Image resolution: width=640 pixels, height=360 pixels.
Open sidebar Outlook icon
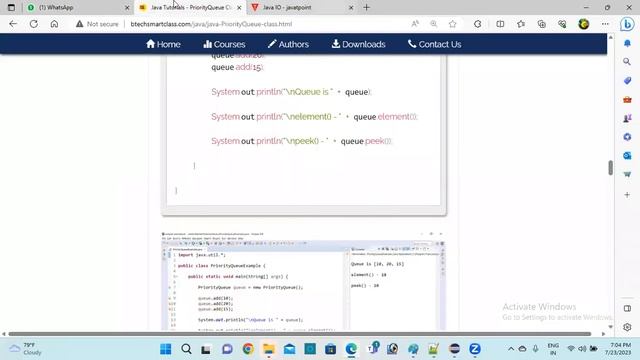[627, 156]
